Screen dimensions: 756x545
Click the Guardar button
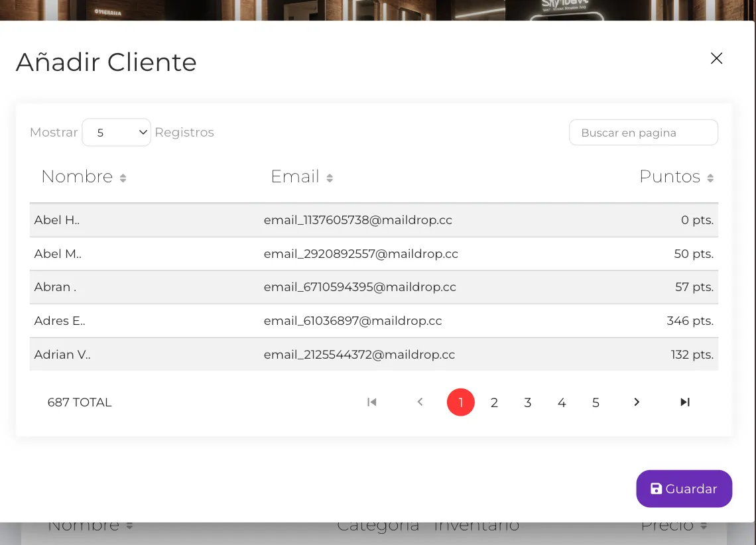[x=684, y=489]
